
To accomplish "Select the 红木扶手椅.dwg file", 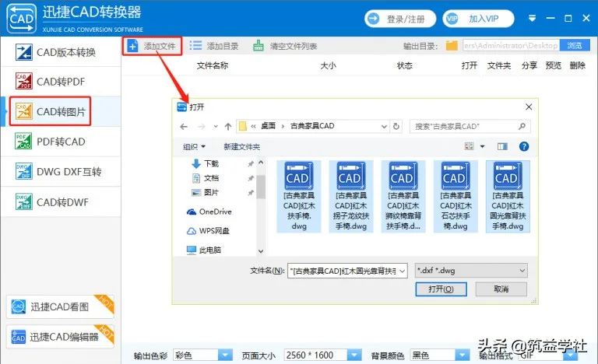I will tap(299, 196).
